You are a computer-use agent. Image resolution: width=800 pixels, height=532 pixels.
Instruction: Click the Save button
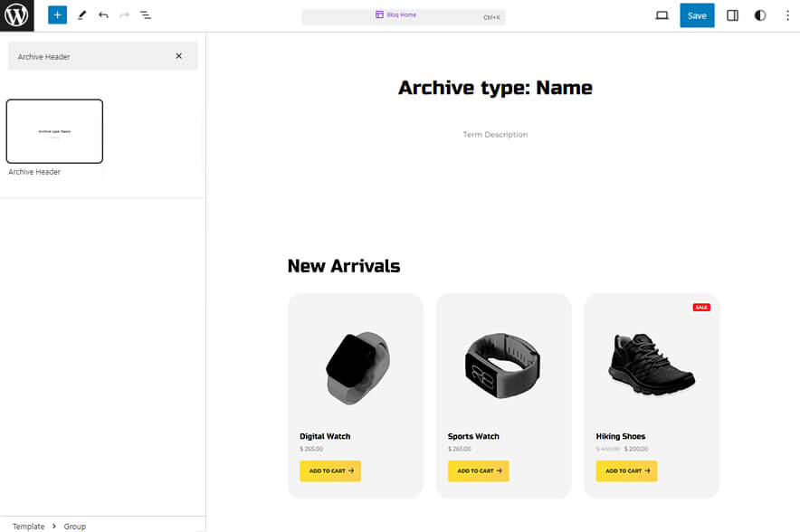pyautogui.click(x=697, y=15)
